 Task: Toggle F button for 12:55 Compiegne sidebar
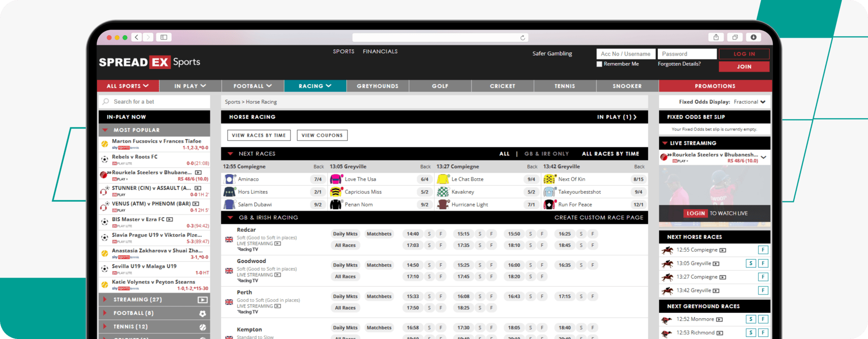pos(763,250)
